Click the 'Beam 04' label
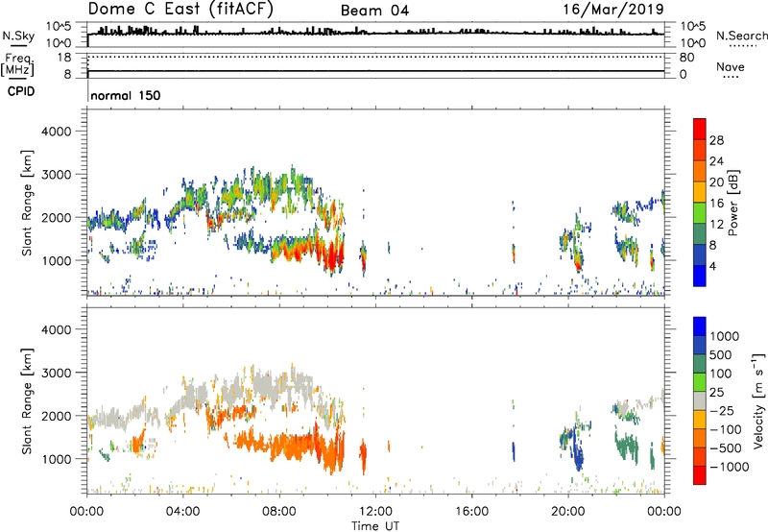 pyautogui.click(x=374, y=11)
